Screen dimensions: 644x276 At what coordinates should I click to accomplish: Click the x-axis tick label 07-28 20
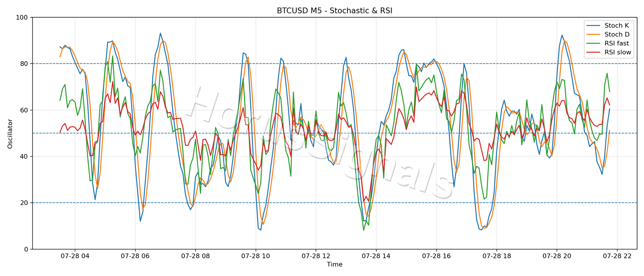557,256
